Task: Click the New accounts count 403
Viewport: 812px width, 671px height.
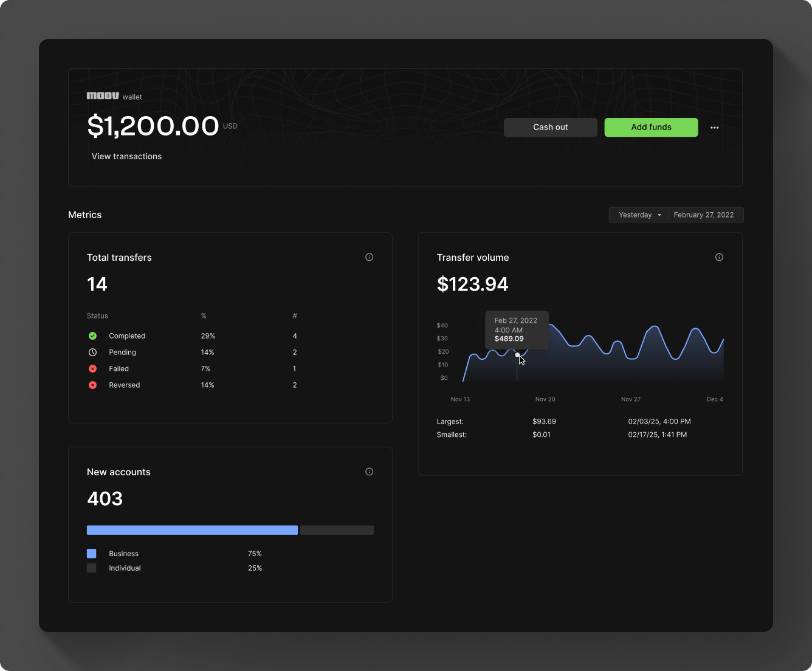Action: (x=105, y=499)
